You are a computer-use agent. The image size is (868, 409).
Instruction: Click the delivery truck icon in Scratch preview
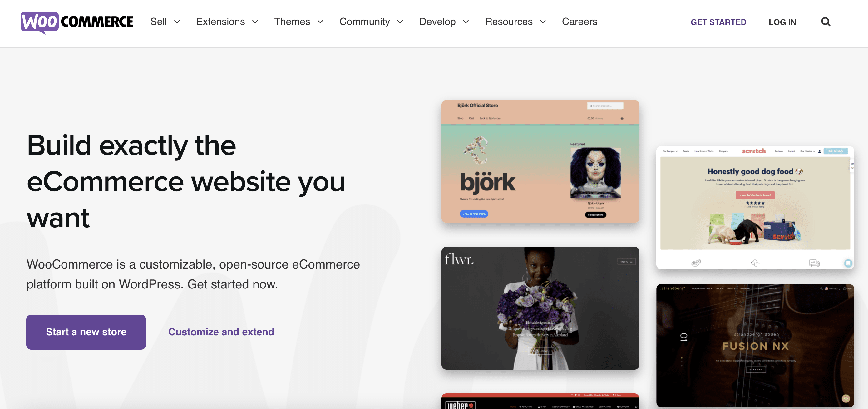pos(814,263)
